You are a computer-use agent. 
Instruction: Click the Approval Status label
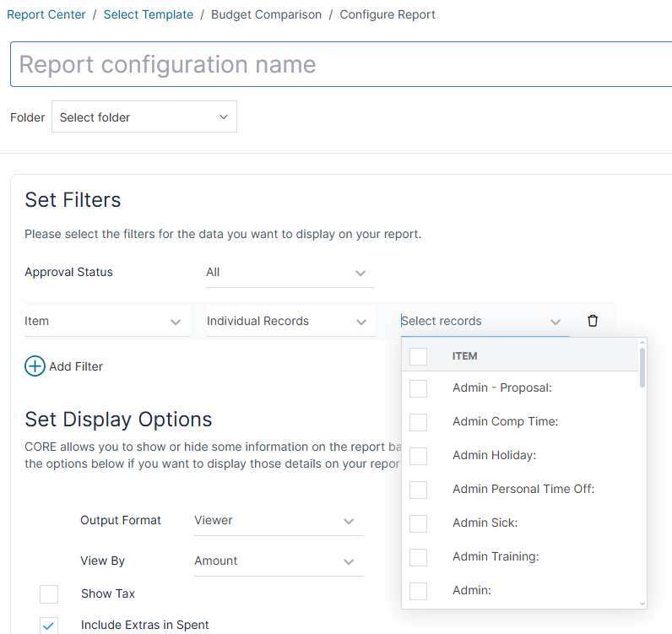68,272
